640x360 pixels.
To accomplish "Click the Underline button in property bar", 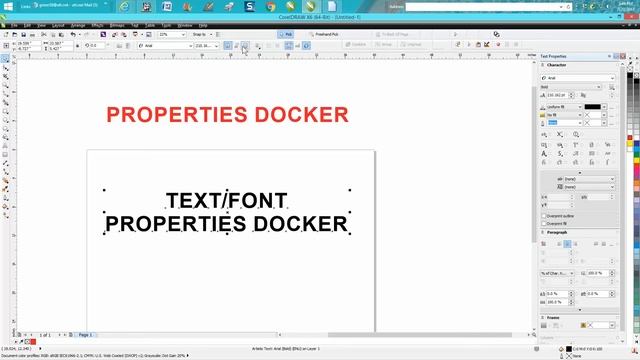I will pyautogui.click(x=244, y=46).
